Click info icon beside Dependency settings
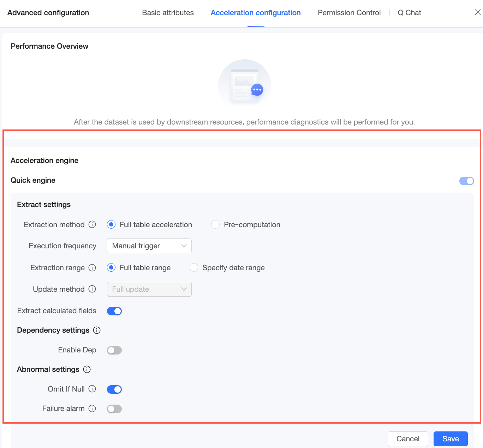The height and width of the screenshot is (448, 483). [x=97, y=330]
